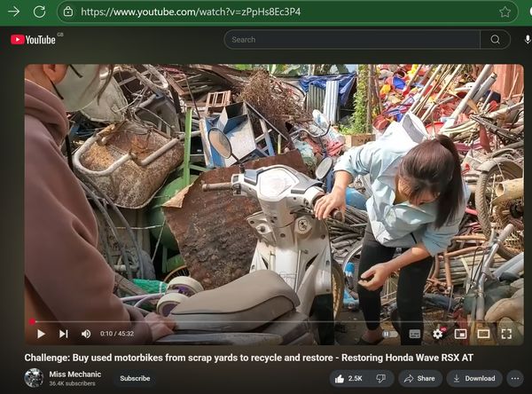
Task: Open the video settings gear
Action: click(438, 334)
